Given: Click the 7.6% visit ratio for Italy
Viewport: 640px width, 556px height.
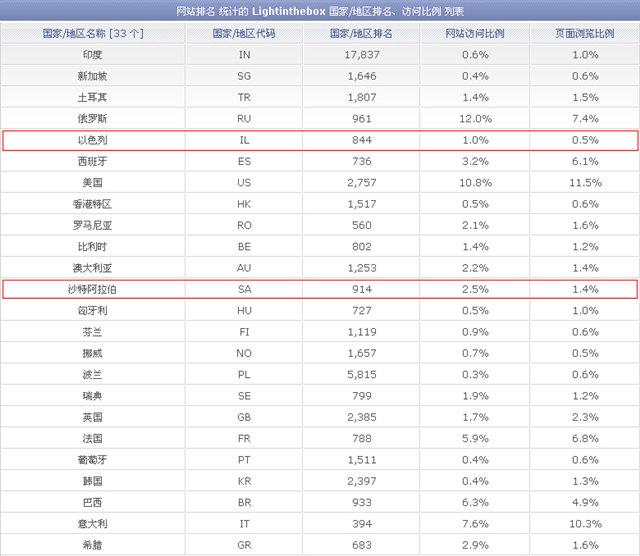Looking at the screenshot, I should (x=476, y=524).
